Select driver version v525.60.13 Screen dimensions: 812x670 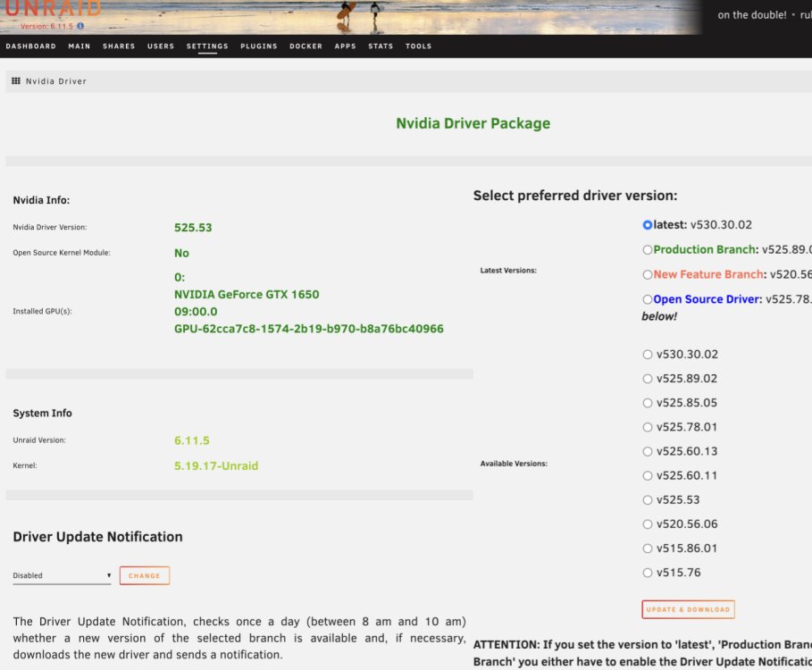(648, 452)
